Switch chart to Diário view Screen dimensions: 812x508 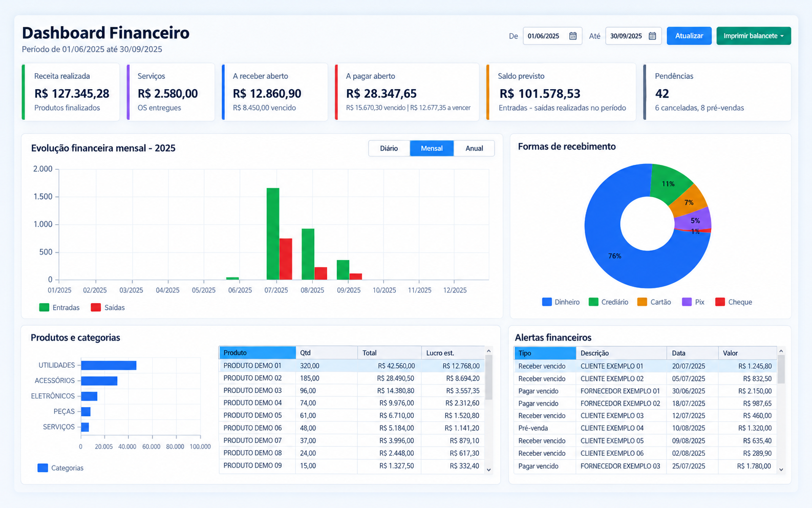[389, 149]
